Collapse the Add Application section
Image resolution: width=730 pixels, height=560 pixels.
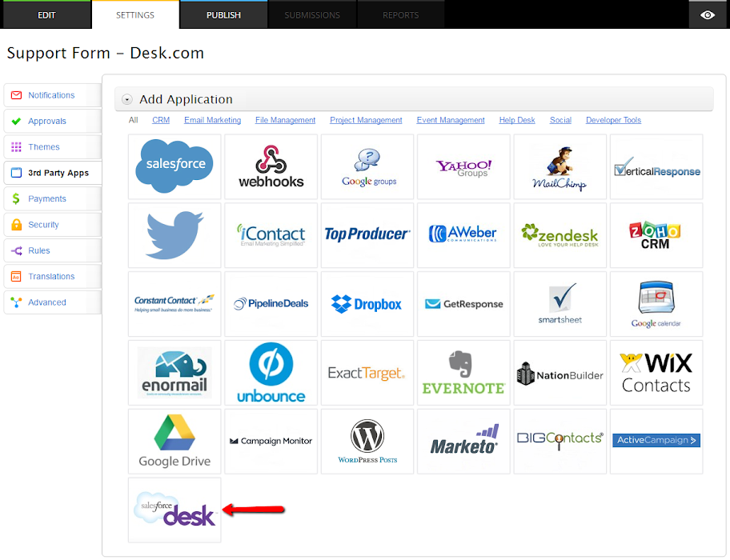click(x=126, y=99)
